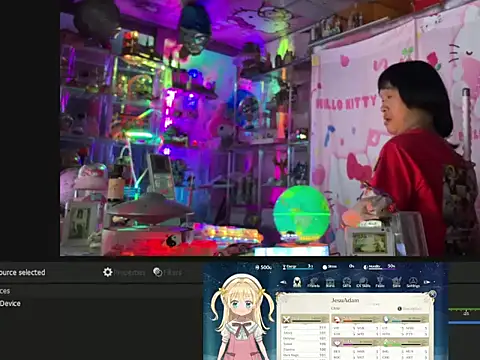Open the Gifts menu icon
The width and height of the screenshot is (480, 360).
coord(347,283)
